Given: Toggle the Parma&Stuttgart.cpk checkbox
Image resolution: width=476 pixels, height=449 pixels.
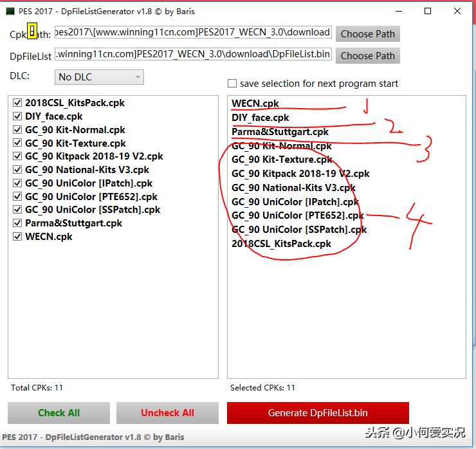Looking at the screenshot, I should pyautogui.click(x=17, y=223).
